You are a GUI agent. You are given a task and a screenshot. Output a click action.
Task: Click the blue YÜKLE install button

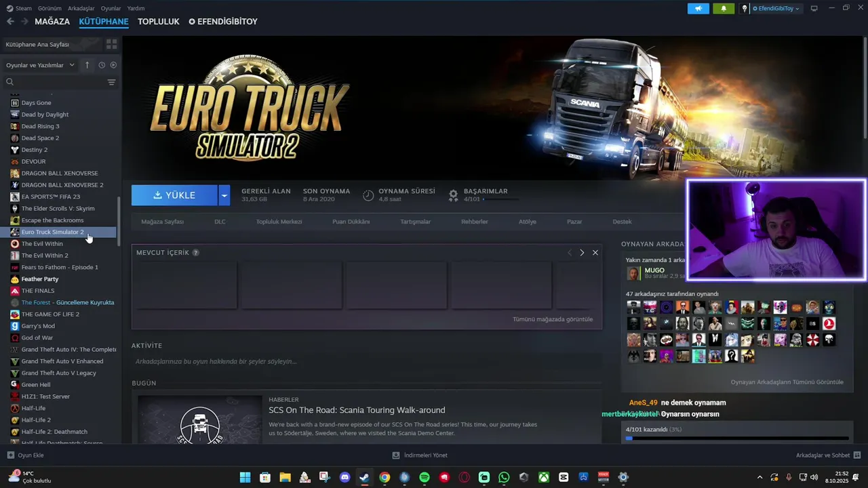click(x=174, y=195)
